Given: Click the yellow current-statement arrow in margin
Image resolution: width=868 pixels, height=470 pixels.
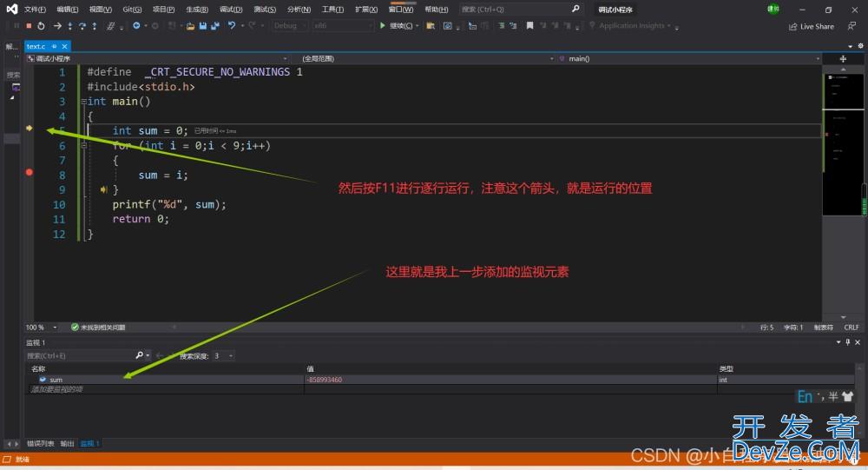Looking at the screenshot, I should pos(30,128).
